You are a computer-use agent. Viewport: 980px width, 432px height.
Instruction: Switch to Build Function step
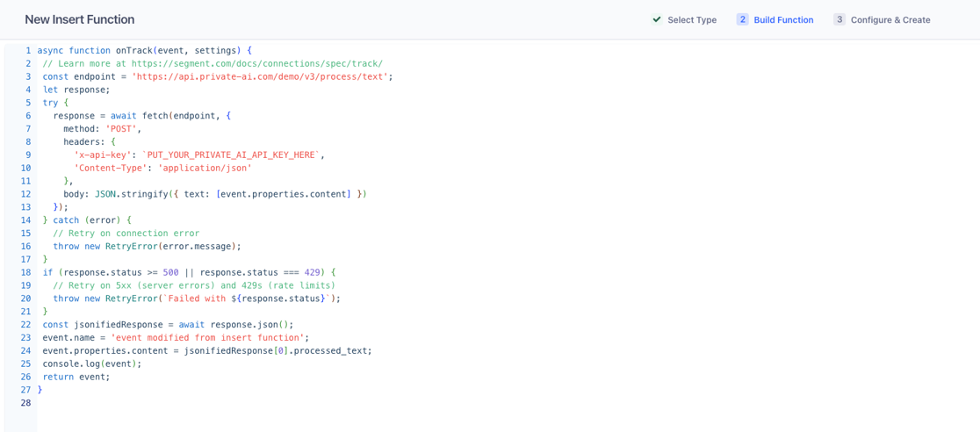(784, 20)
